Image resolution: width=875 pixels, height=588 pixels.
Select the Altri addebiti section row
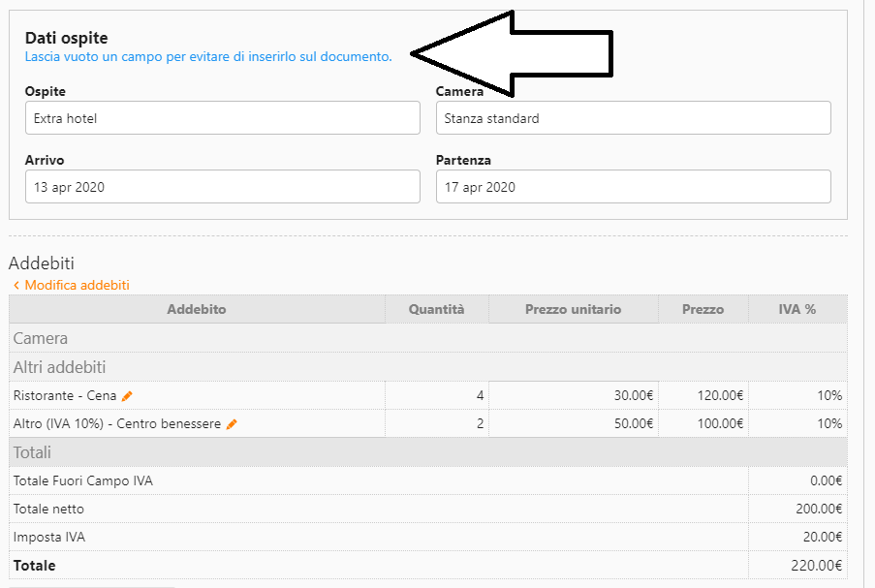[x=427, y=367]
